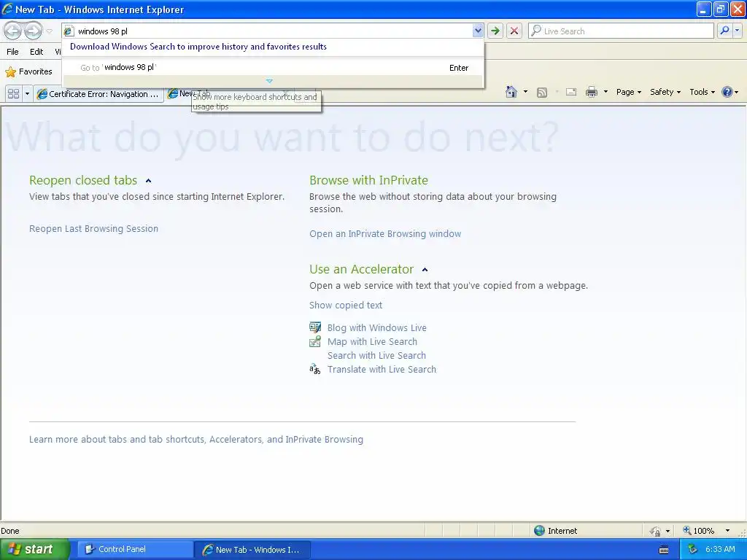
Task: Click Translate with Live Search accelerator
Action: (382, 369)
